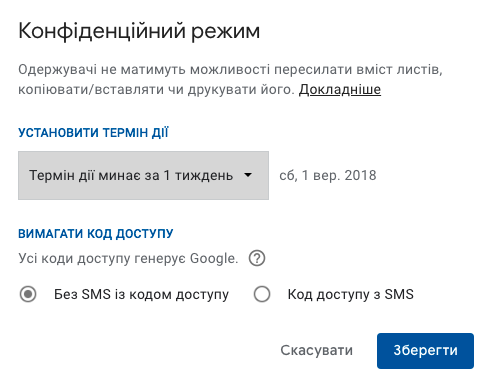Save settings with the Зберегти button

(x=425, y=351)
